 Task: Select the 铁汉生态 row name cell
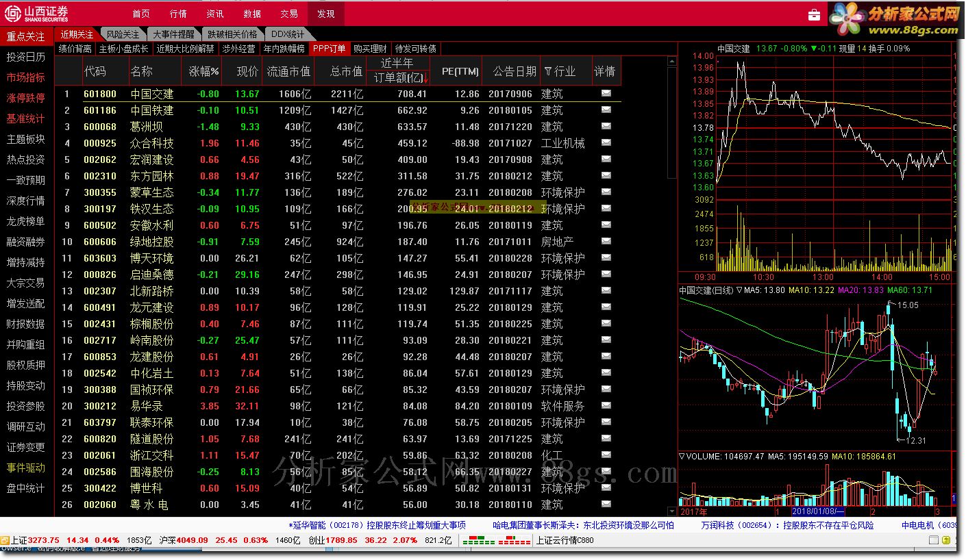point(151,209)
